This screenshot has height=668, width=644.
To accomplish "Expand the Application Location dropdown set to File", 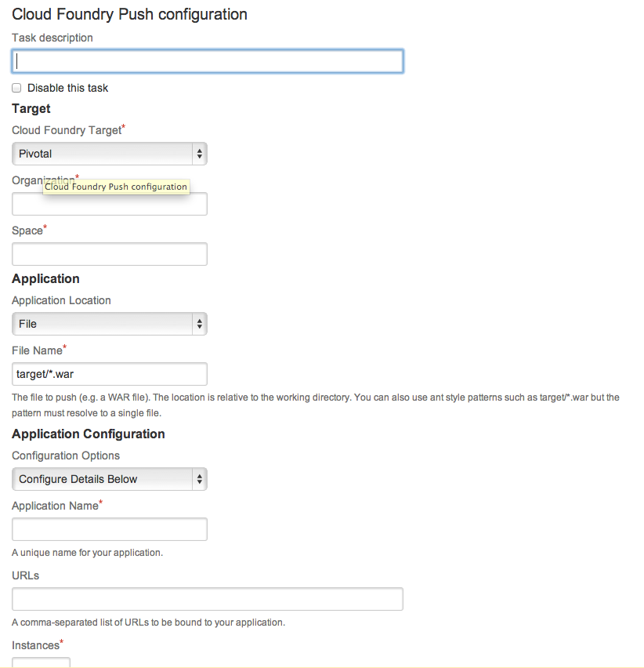I will 110,323.
